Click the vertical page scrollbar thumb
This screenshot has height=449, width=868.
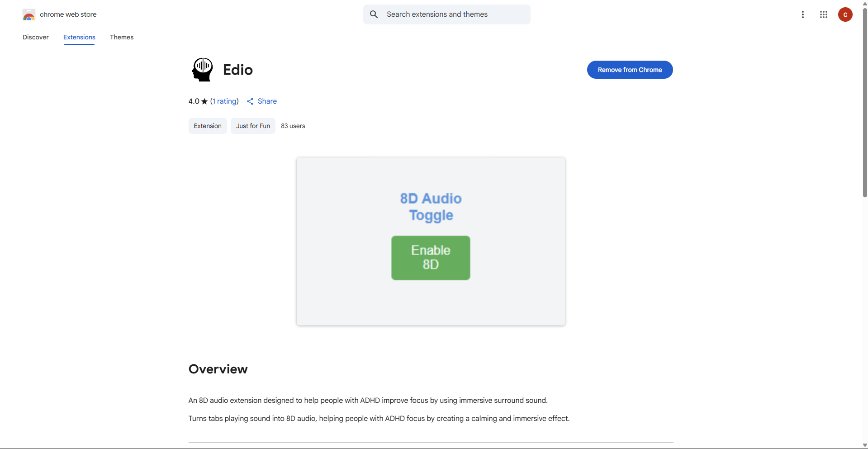[x=865, y=103]
